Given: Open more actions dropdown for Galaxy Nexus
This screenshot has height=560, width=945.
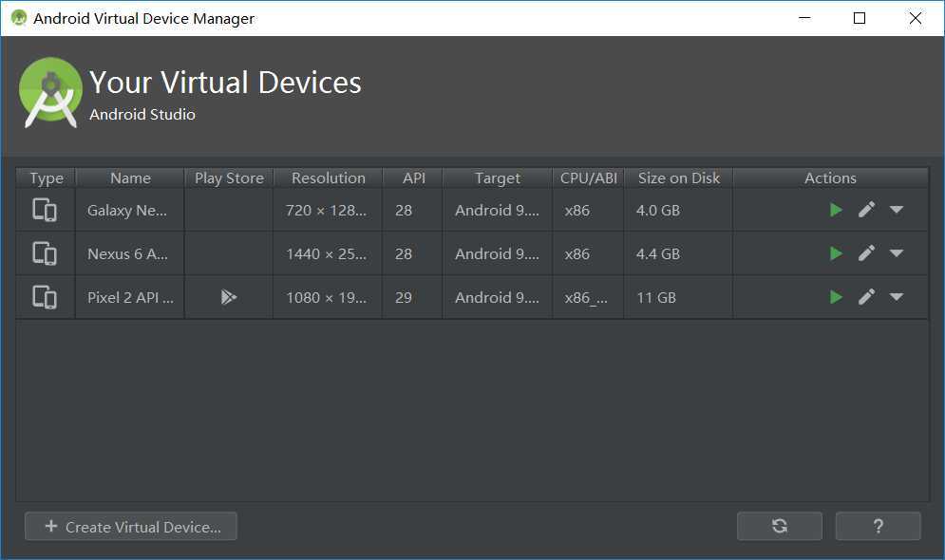Looking at the screenshot, I should tap(897, 210).
